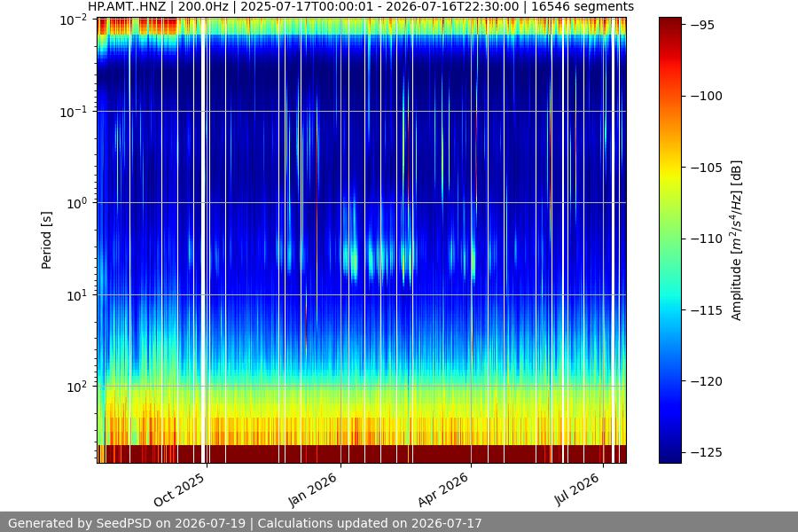Click the 'Generated by SeedPSD' footer text
This screenshot has height=532, width=798.
[x=245, y=523]
